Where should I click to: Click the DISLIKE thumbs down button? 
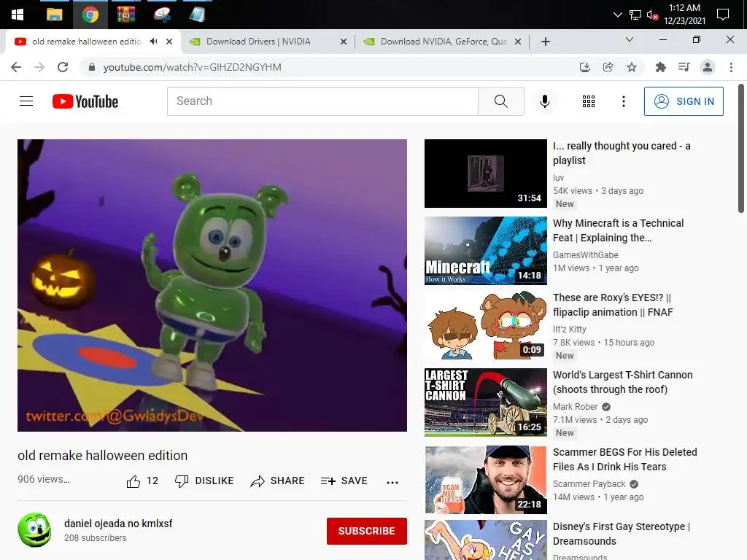(204, 481)
